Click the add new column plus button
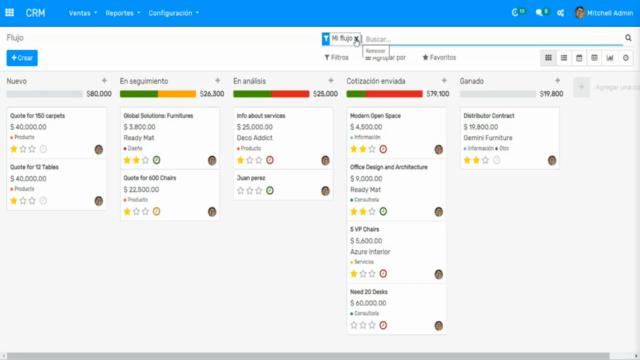Viewport: 640px width, 360px height. click(x=582, y=87)
